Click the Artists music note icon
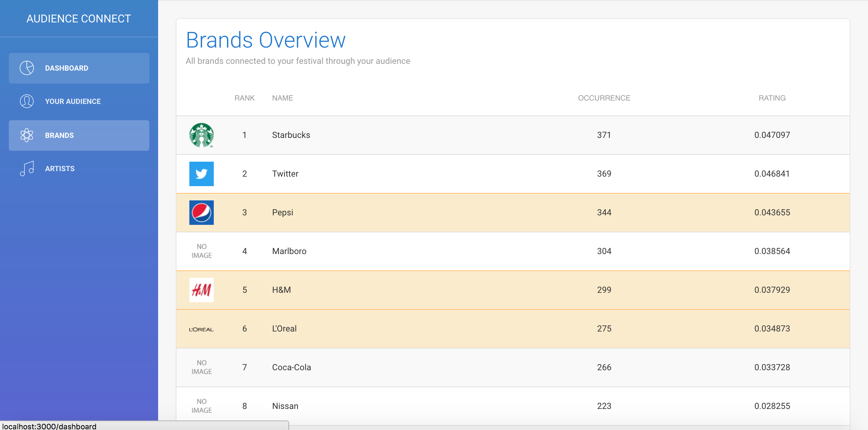868x430 pixels. tap(27, 168)
